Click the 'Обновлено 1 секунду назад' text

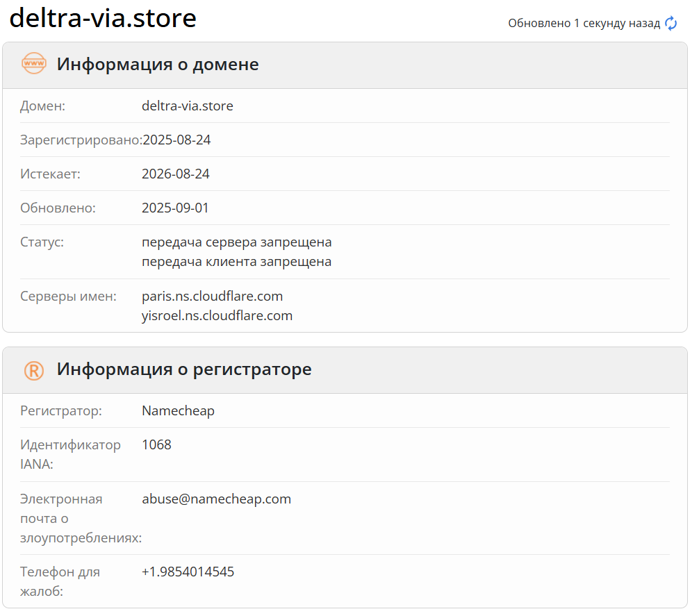coord(584,24)
